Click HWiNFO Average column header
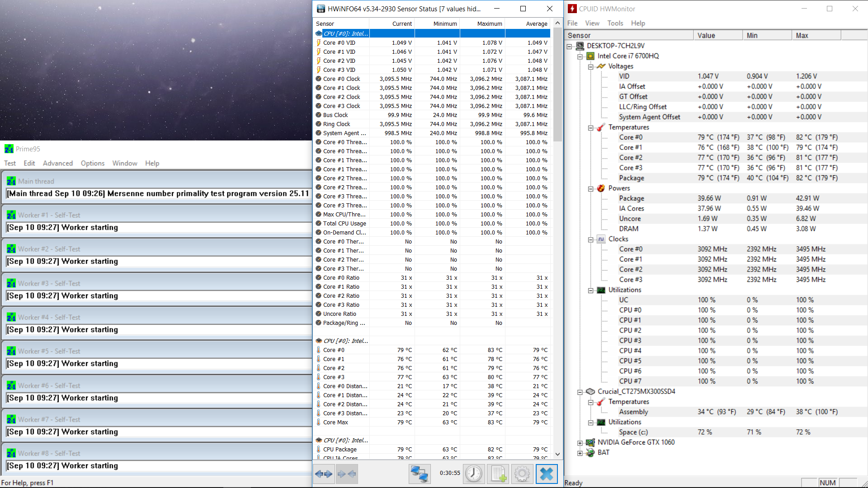The image size is (868, 488). (x=528, y=23)
